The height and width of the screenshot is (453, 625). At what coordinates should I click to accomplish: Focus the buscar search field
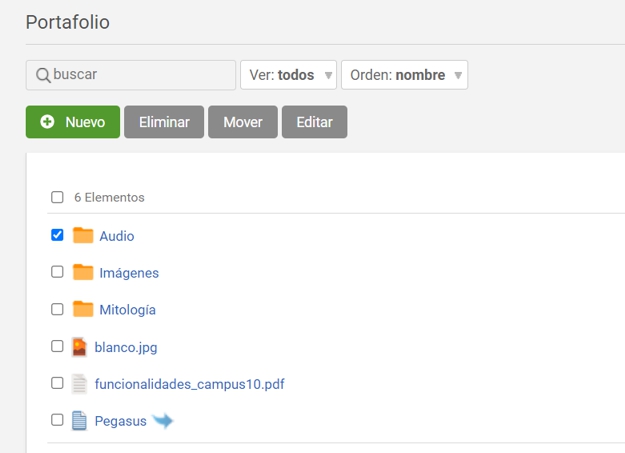click(x=140, y=75)
